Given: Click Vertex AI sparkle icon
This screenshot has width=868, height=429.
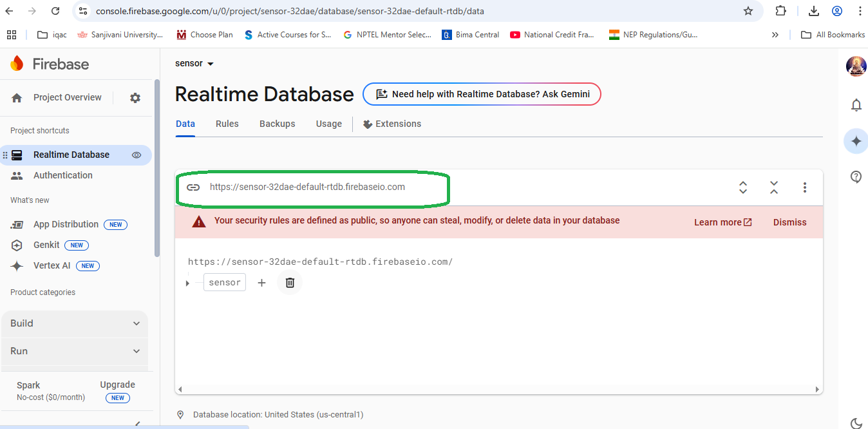Looking at the screenshot, I should click(17, 265).
